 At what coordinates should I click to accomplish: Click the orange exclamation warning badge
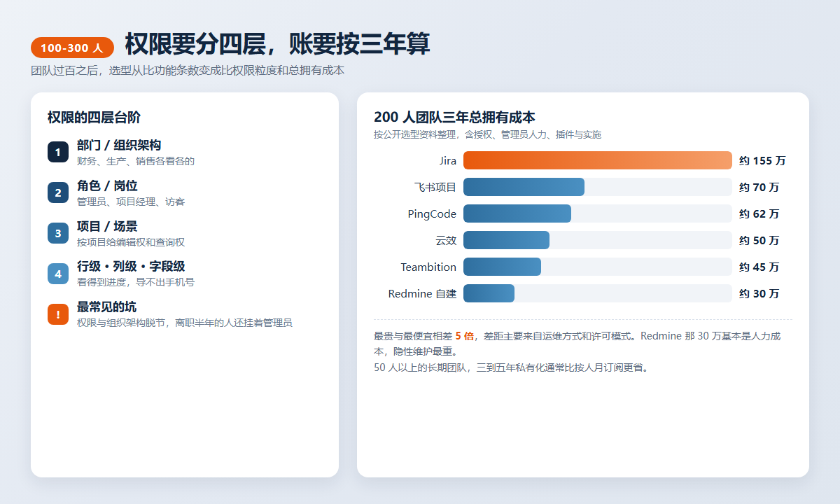click(58, 314)
